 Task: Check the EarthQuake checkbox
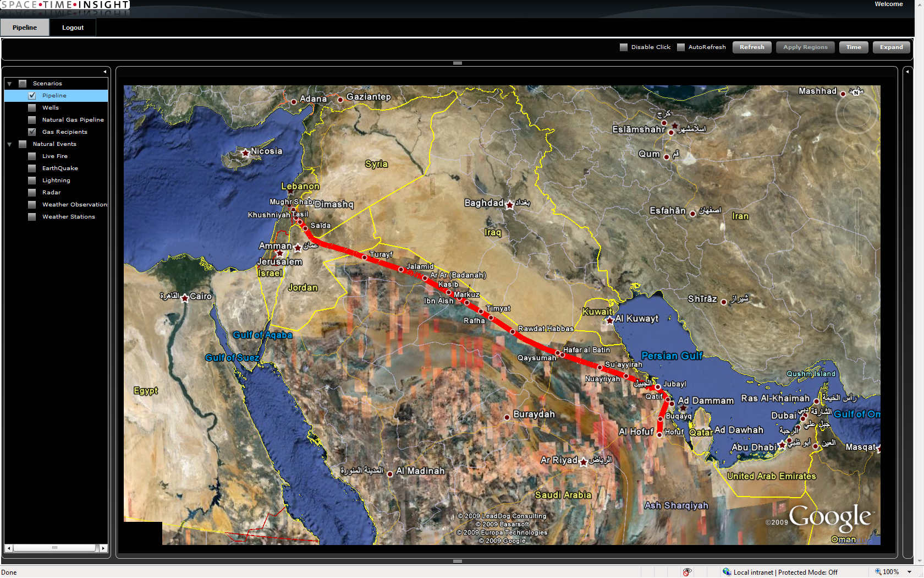tap(32, 168)
